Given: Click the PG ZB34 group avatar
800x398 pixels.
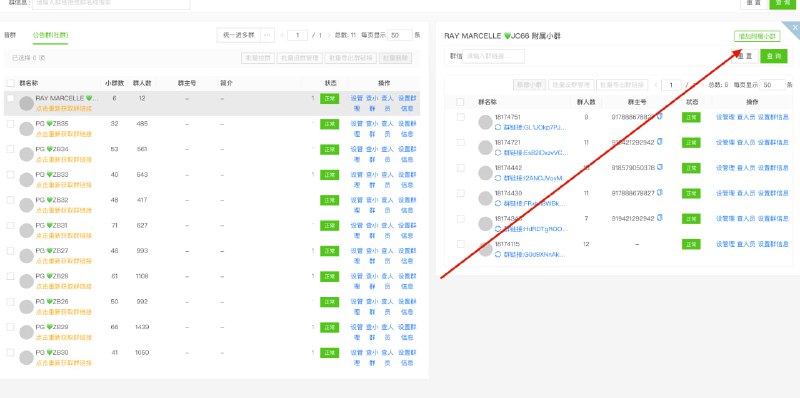Looking at the screenshot, I should 27,155.
